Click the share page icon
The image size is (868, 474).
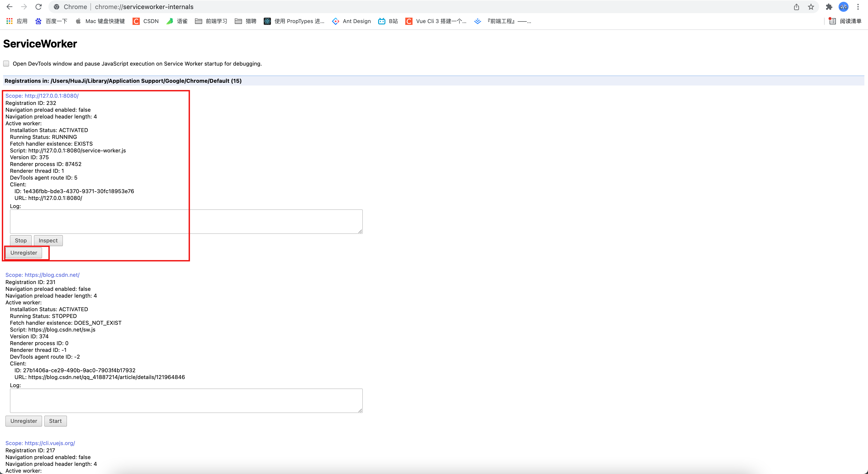[x=797, y=7]
